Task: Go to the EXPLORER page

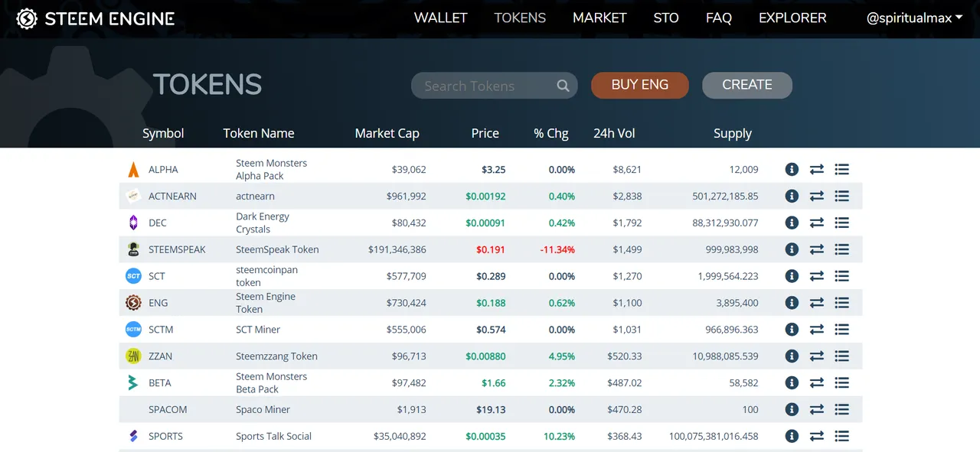Action: click(792, 18)
